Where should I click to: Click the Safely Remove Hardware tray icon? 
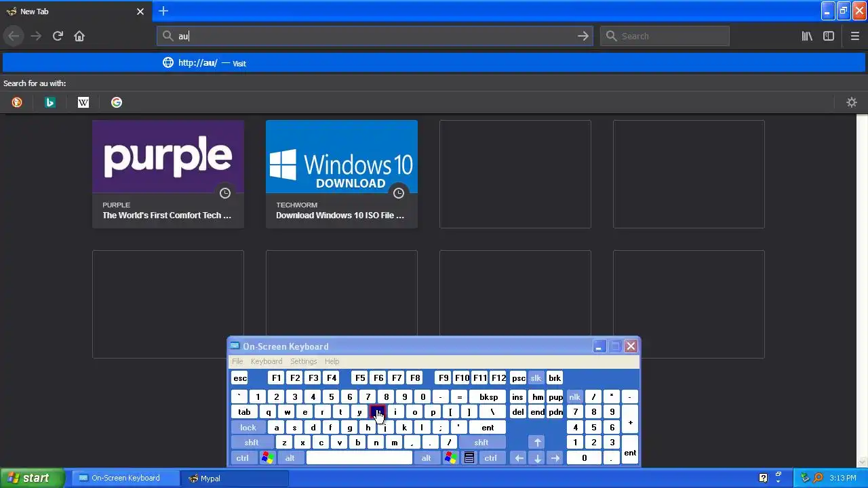tap(806, 478)
